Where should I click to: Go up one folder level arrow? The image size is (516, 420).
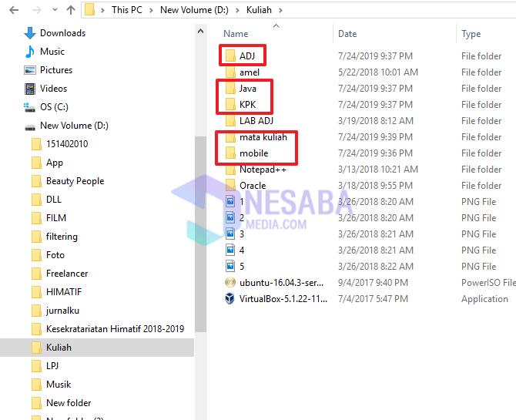pyautogui.click(x=71, y=10)
